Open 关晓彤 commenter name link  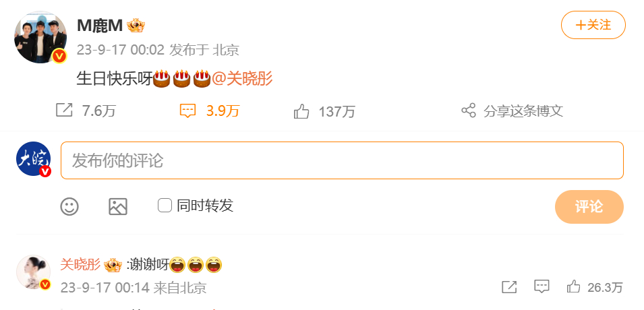coord(80,265)
